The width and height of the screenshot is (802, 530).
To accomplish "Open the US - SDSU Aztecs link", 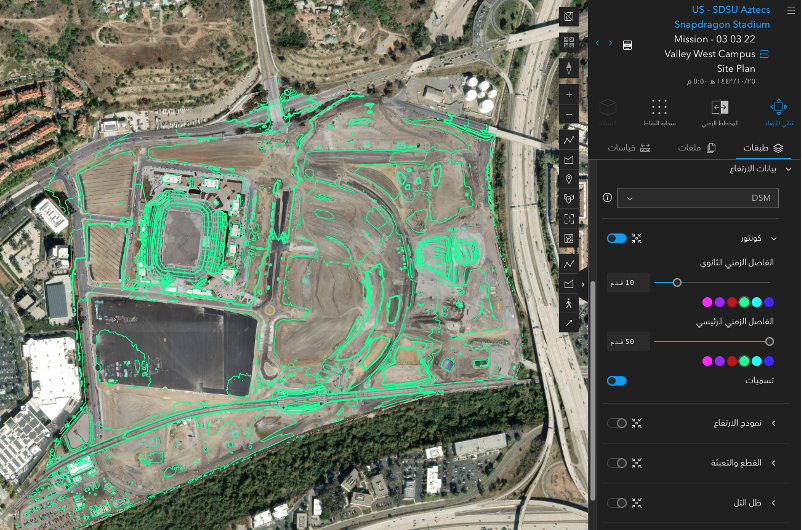I will [x=731, y=10].
